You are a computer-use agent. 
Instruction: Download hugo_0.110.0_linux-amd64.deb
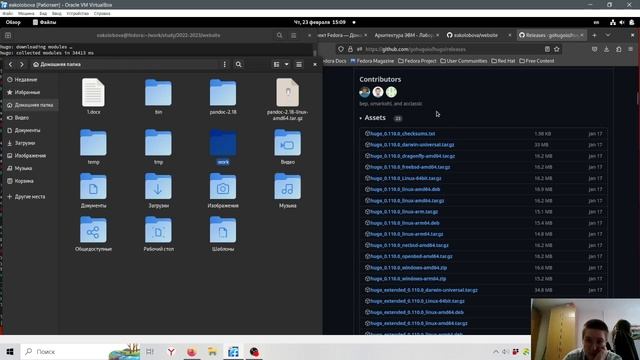(x=405, y=189)
